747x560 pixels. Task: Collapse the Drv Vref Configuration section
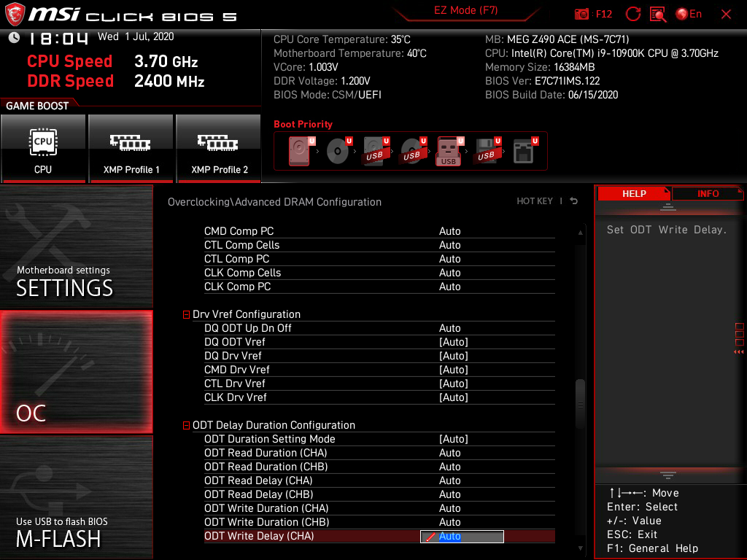click(186, 314)
